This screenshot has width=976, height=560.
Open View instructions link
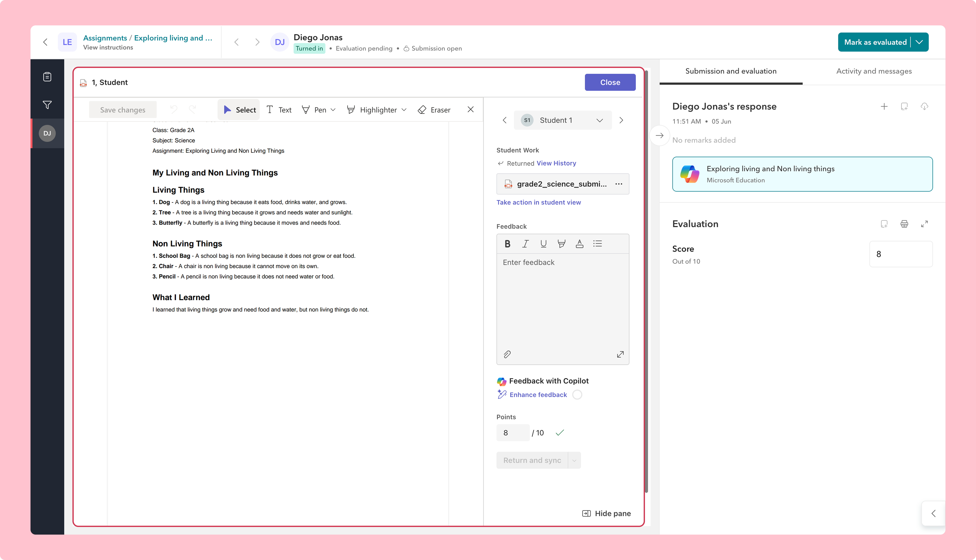tap(108, 47)
